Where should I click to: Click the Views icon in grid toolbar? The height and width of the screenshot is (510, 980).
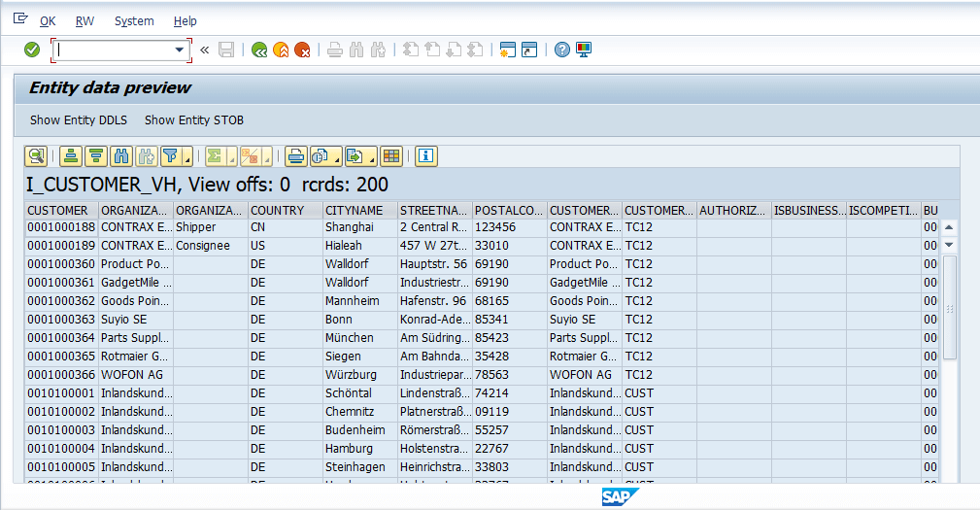[320, 156]
